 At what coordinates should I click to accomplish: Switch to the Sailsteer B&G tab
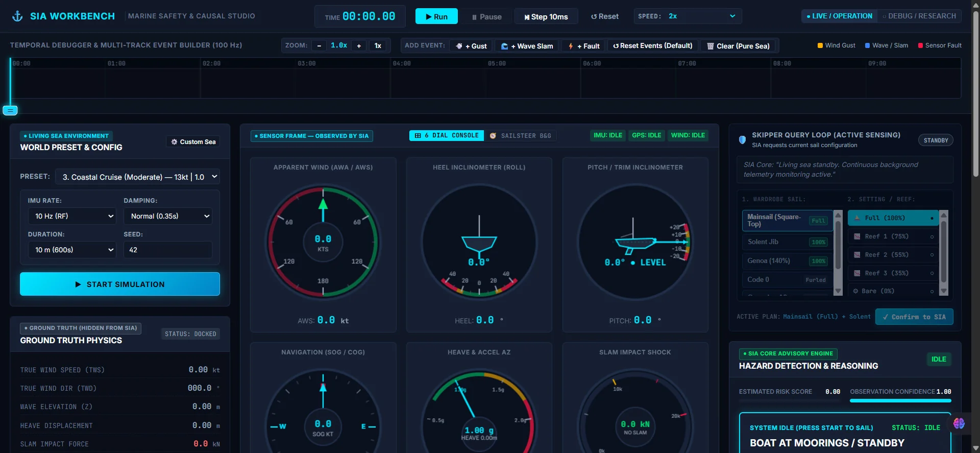click(x=521, y=136)
